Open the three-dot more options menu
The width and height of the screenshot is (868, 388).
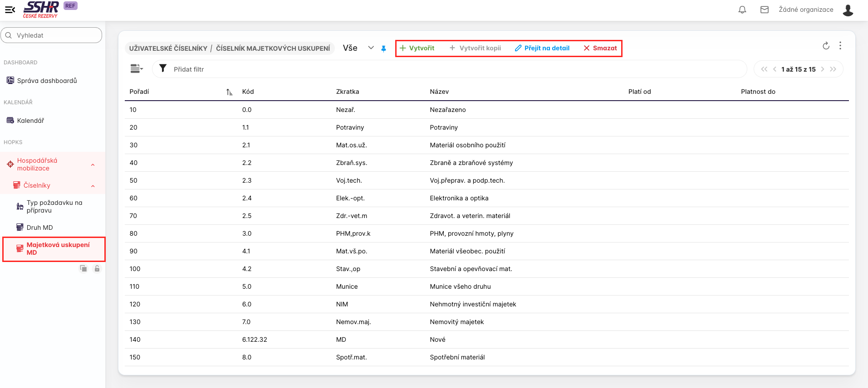[x=840, y=46]
